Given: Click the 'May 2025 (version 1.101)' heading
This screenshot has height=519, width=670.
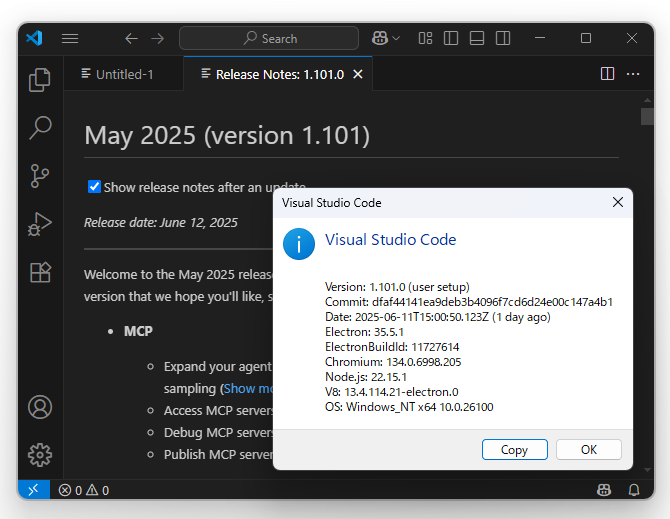Looking at the screenshot, I should pyautogui.click(x=227, y=135).
